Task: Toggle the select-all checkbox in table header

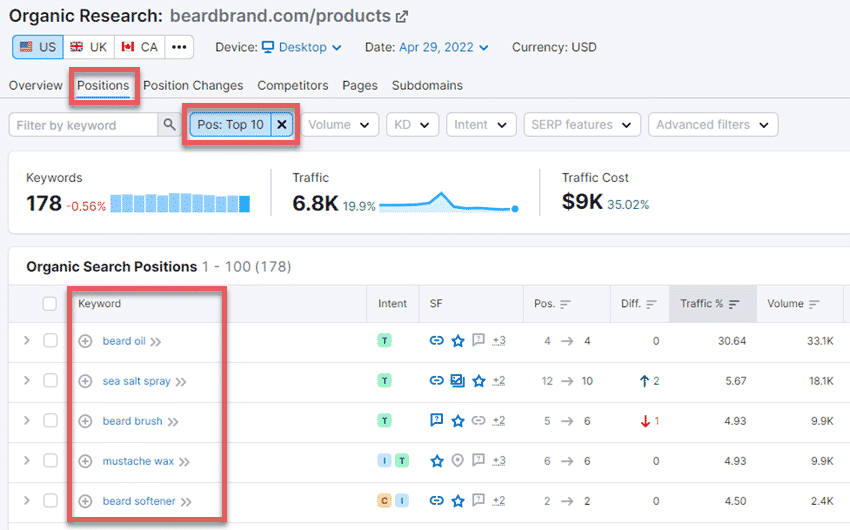Action: [50, 304]
